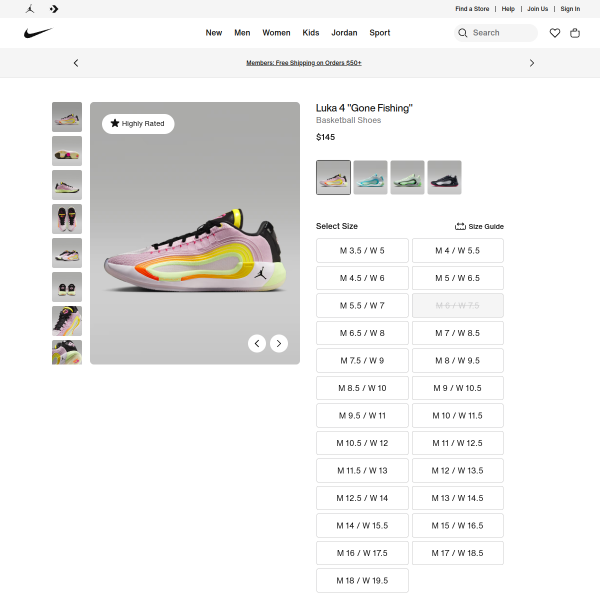Pick size M 13 / W 14.5
This screenshot has width=600, height=600.
tap(458, 499)
